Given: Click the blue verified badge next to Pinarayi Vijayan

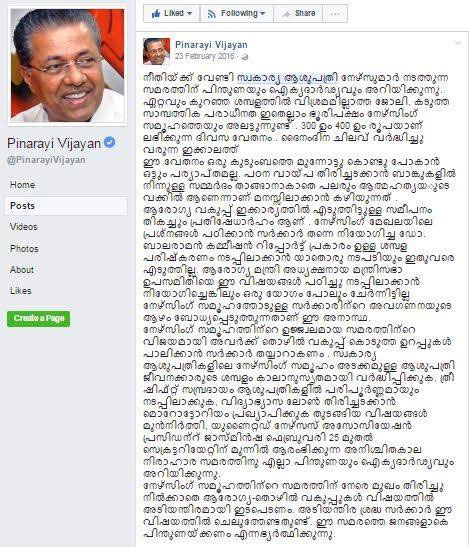Looking at the screenshot, I should (x=110, y=142).
